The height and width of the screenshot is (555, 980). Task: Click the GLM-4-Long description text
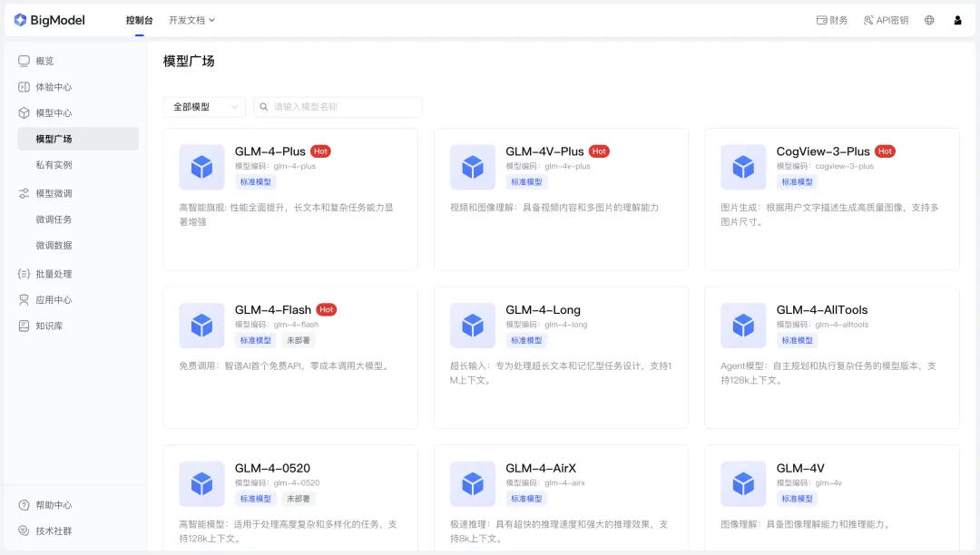click(x=561, y=373)
